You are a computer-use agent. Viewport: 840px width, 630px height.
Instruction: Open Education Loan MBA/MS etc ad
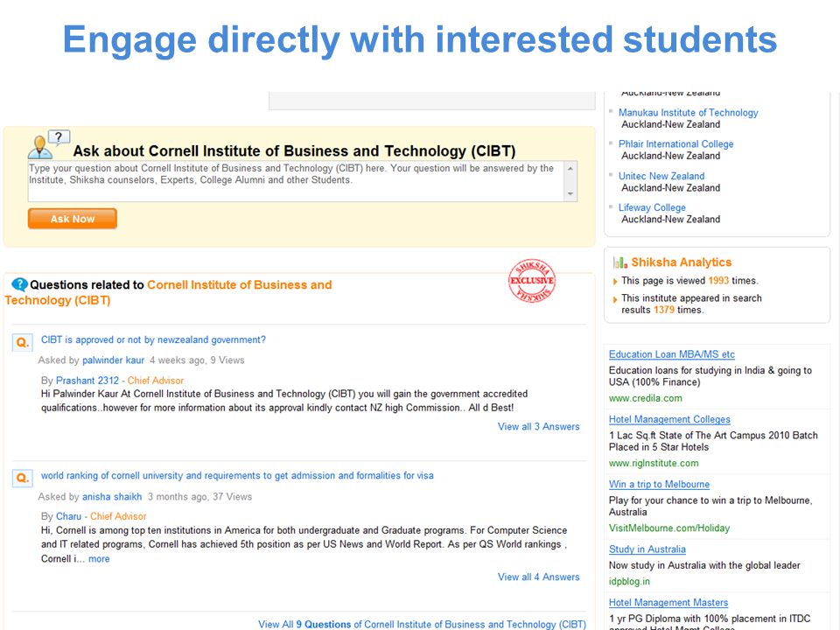(x=671, y=354)
